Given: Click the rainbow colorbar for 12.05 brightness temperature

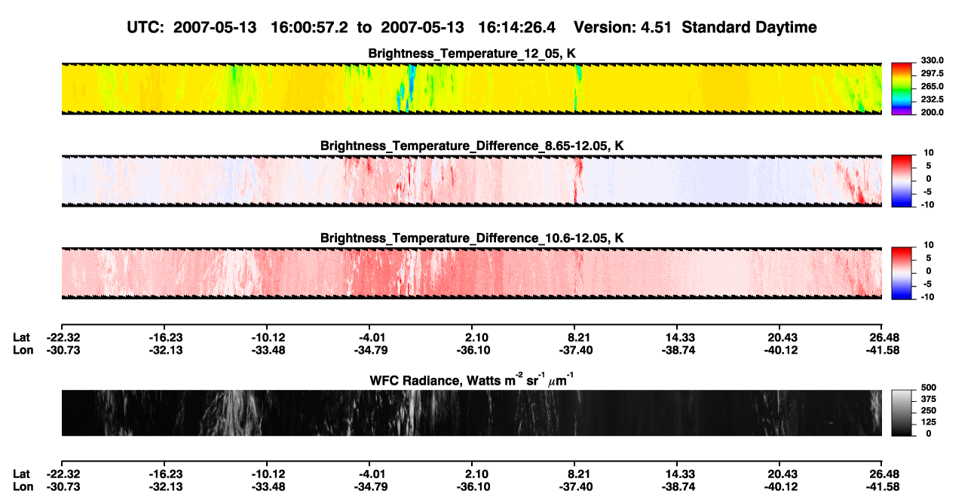Looking at the screenshot, I should pyautogui.click(x=901, y=88).
